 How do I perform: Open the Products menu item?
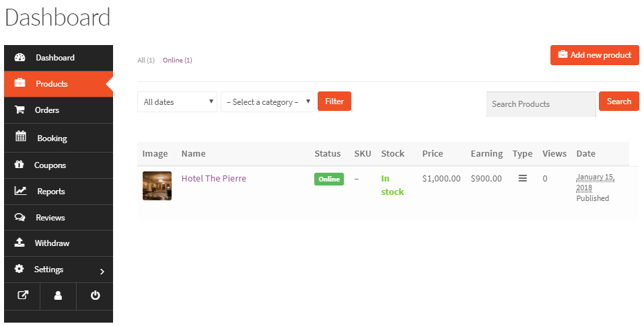coord(52,84)
